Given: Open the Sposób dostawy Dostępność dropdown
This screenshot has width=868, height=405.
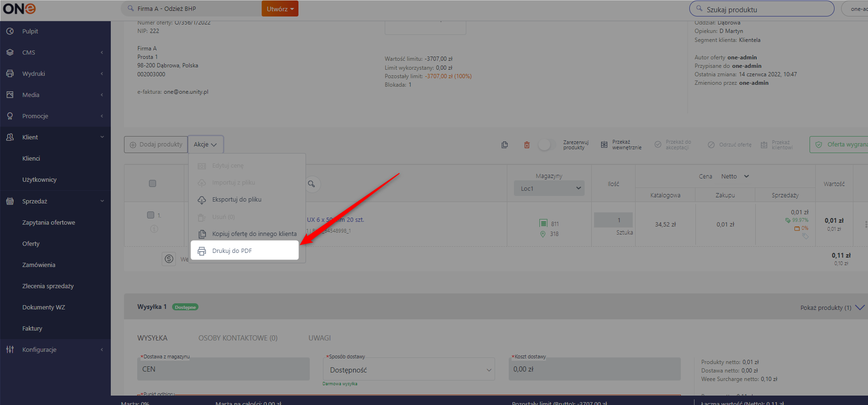Looking at the screenshot, I should tap(409, 370).
